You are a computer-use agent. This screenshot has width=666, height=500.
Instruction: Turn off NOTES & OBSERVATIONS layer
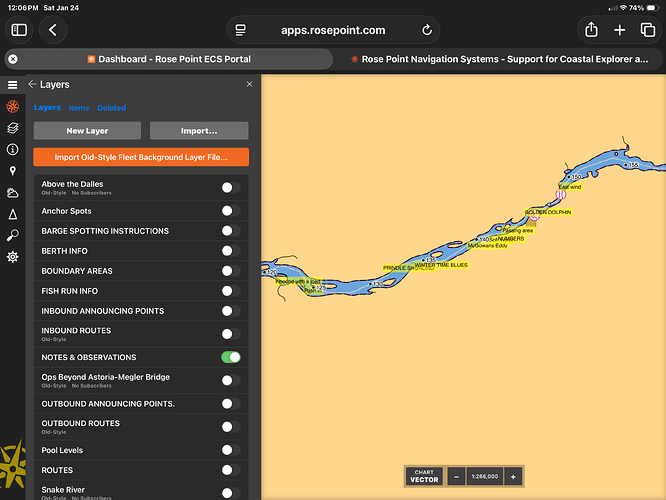coord(231,357)
